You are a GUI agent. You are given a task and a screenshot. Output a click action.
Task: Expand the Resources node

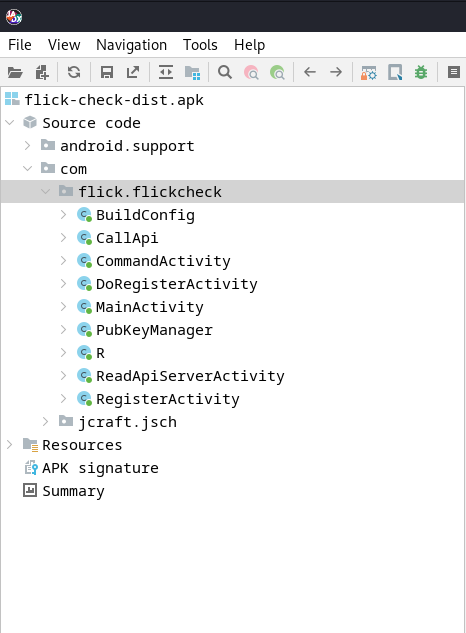pos(10,444)
